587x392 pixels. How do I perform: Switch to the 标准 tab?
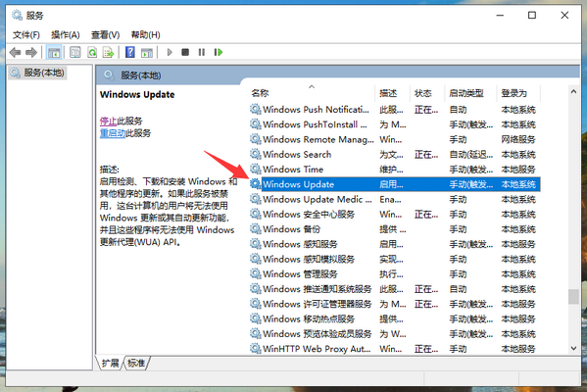tap(136, 364)
